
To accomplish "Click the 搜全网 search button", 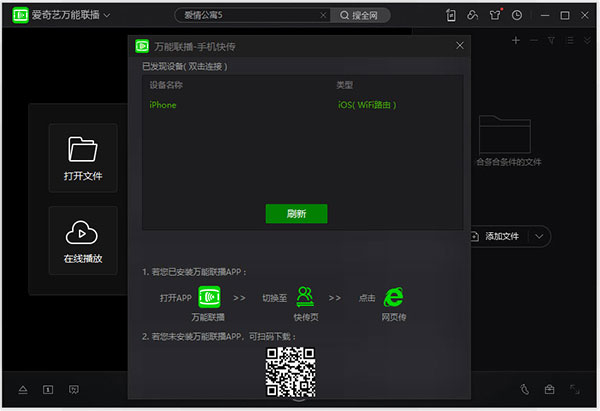I will 359,15.
